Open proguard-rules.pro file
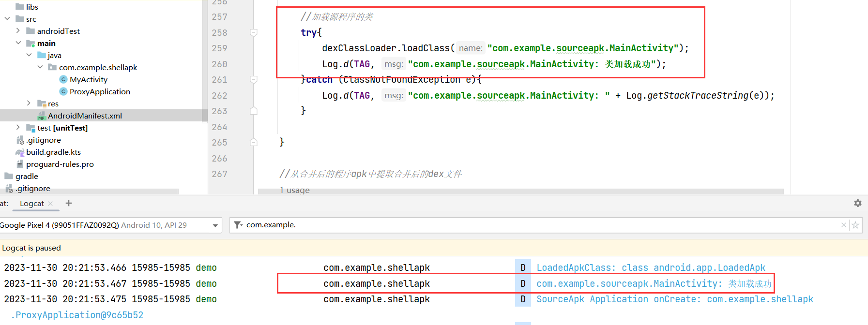 (x=60, y=164)
